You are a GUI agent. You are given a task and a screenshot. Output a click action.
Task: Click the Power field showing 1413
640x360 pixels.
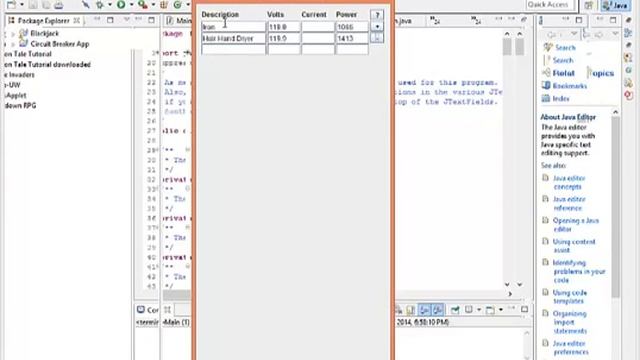pos(352,38)
